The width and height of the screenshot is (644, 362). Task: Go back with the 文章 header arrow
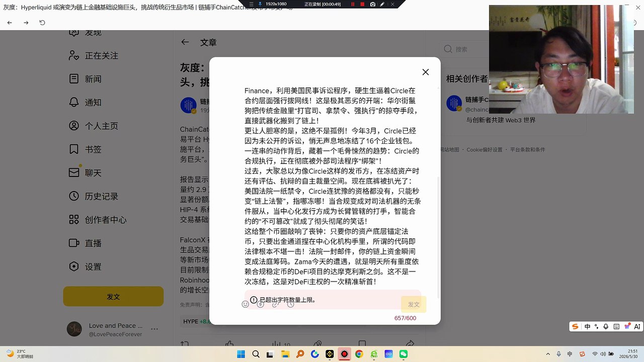185,42
